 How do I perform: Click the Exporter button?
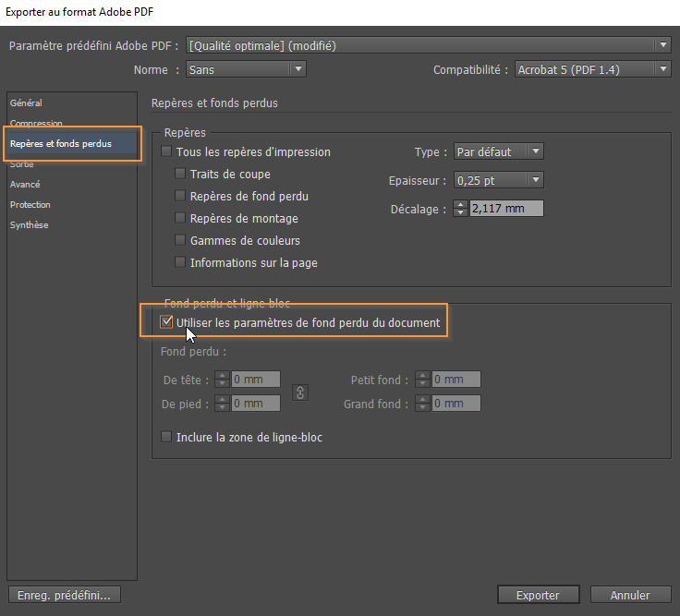(539, 595)
